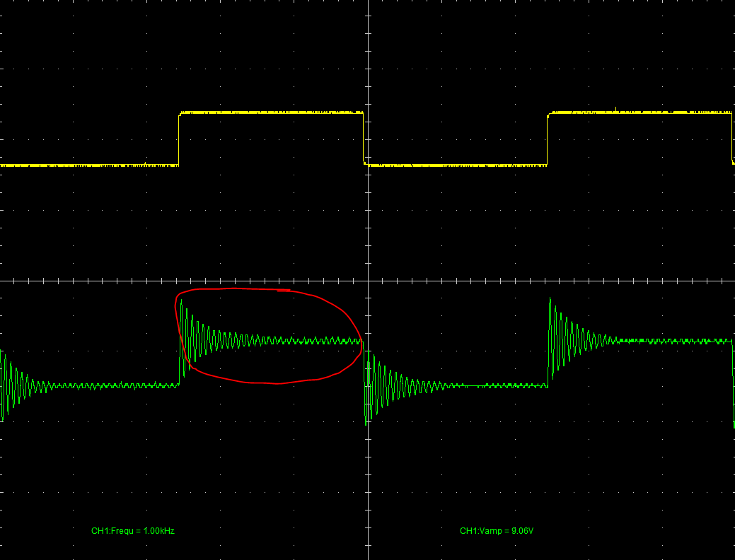Click the center crosshair intersection of the graticule

click(x=369, y=280)
